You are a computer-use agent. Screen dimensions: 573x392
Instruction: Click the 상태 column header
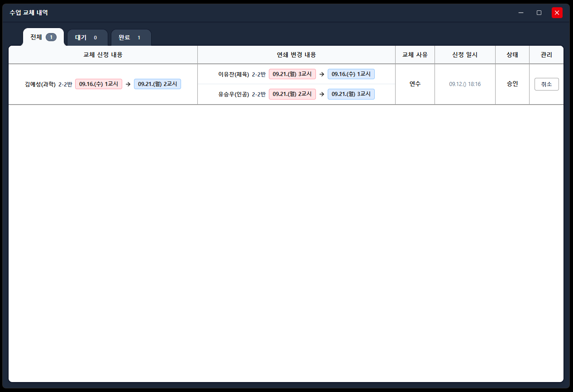coord(512,55)
